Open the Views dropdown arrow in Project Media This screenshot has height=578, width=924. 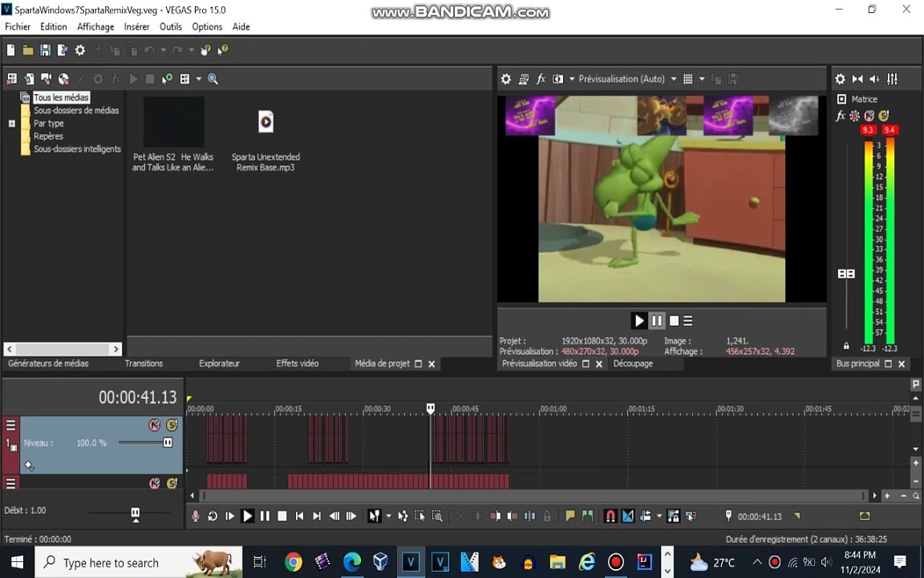coord(199,79)
